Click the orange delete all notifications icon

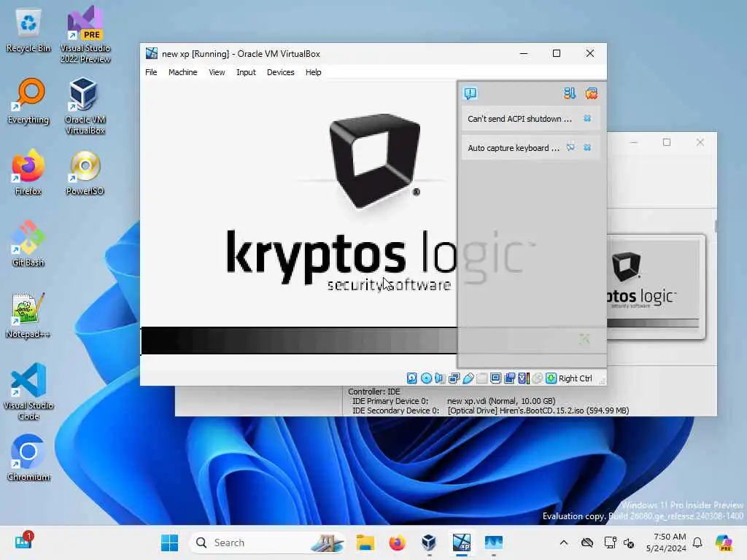point(592,93)
